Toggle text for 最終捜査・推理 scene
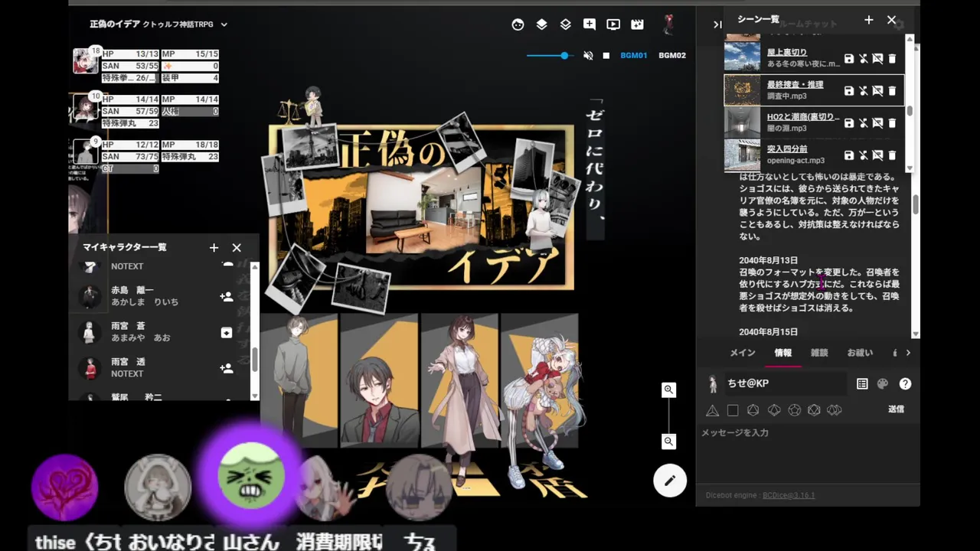 point(878,91)
